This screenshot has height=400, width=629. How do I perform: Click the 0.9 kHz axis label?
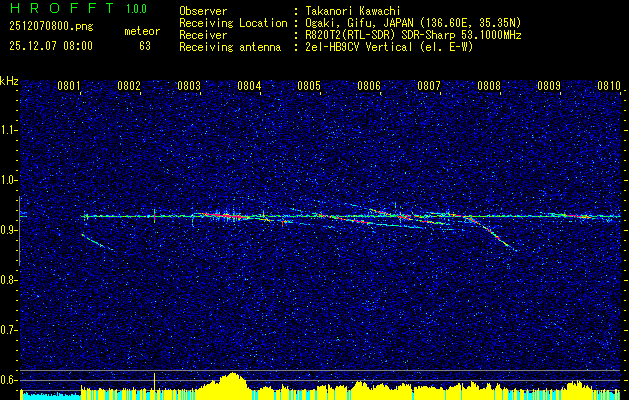(9, 230)
